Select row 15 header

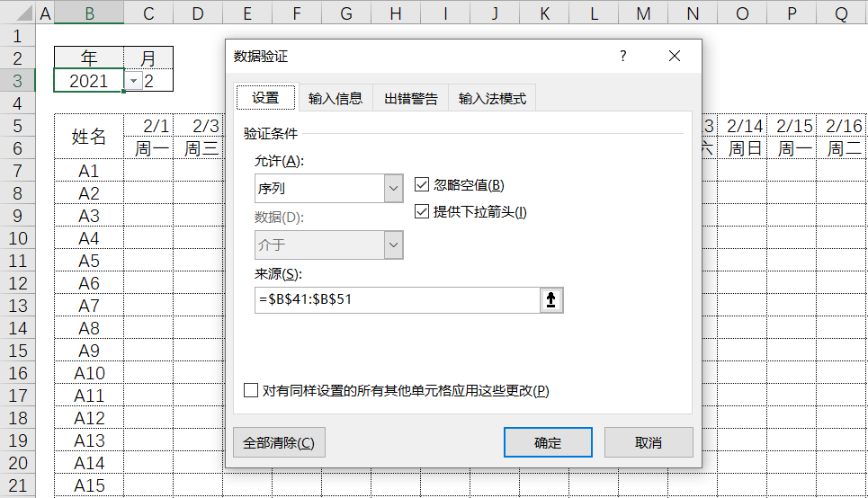coord(17,351)
